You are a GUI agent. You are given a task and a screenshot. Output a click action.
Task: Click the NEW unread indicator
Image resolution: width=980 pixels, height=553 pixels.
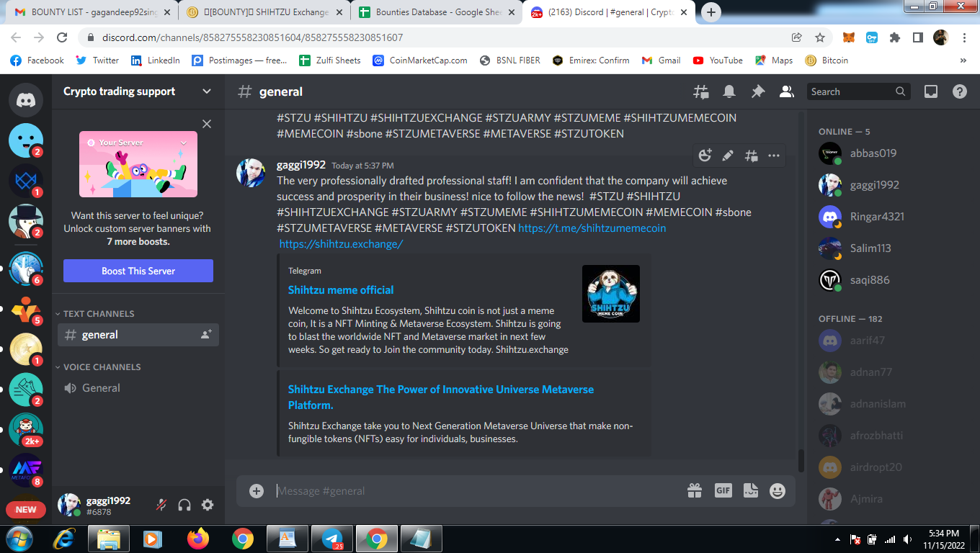tap(26, 509)
